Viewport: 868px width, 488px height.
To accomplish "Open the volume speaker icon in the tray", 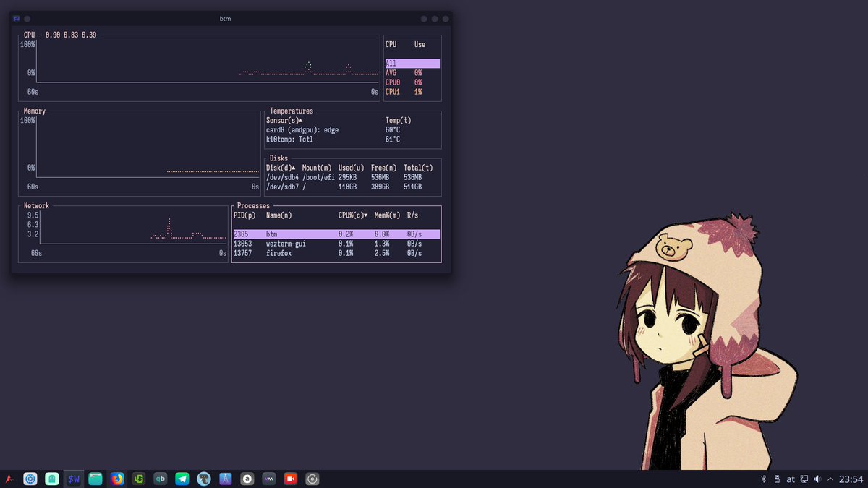I will (x=817, y=478).
